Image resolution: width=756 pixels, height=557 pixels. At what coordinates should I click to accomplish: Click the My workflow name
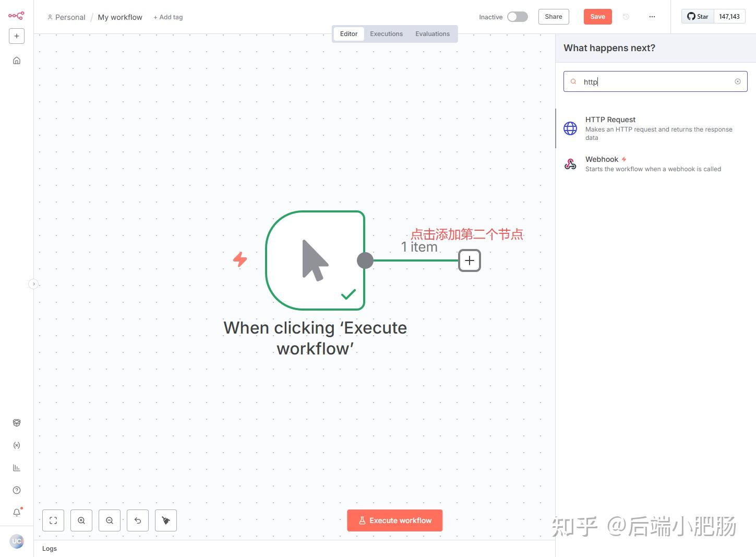120,17
